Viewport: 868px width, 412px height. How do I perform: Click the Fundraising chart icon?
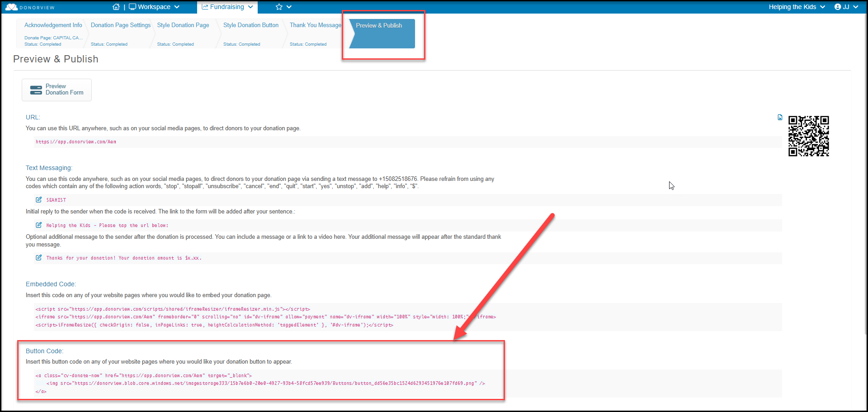[205, 7]
